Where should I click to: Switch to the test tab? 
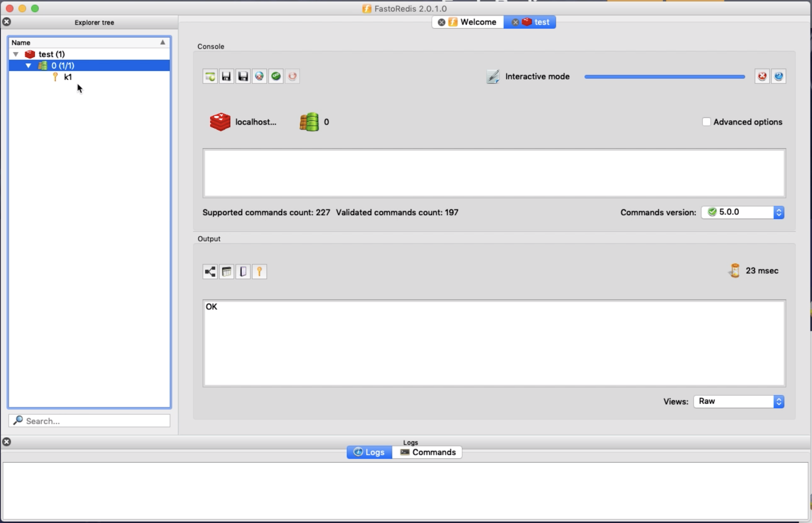530,22
